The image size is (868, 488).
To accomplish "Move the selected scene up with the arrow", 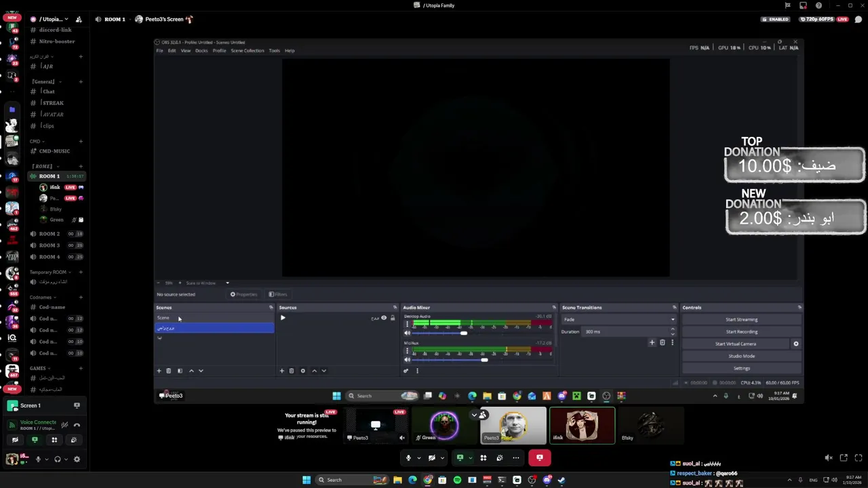I will pyautogui.click(x=191, y=371).
